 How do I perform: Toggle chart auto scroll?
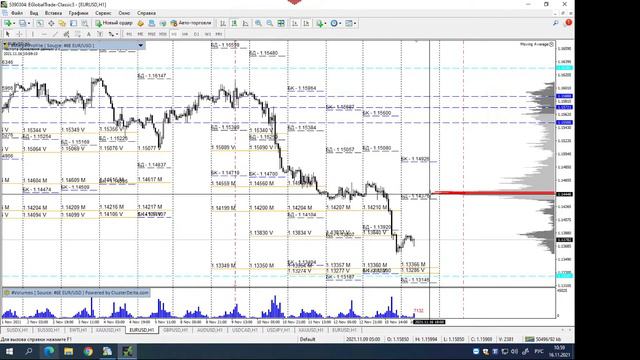(295, 23)
